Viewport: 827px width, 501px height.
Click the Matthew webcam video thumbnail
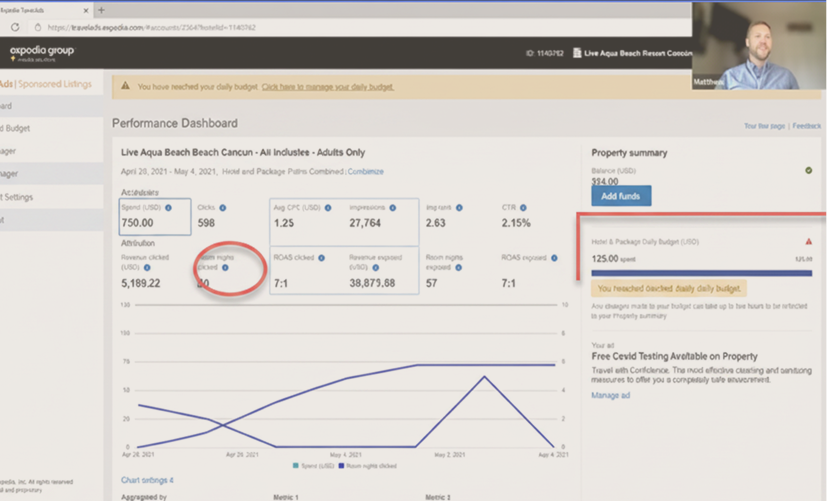pyautogui.click(x=759, y=46)
